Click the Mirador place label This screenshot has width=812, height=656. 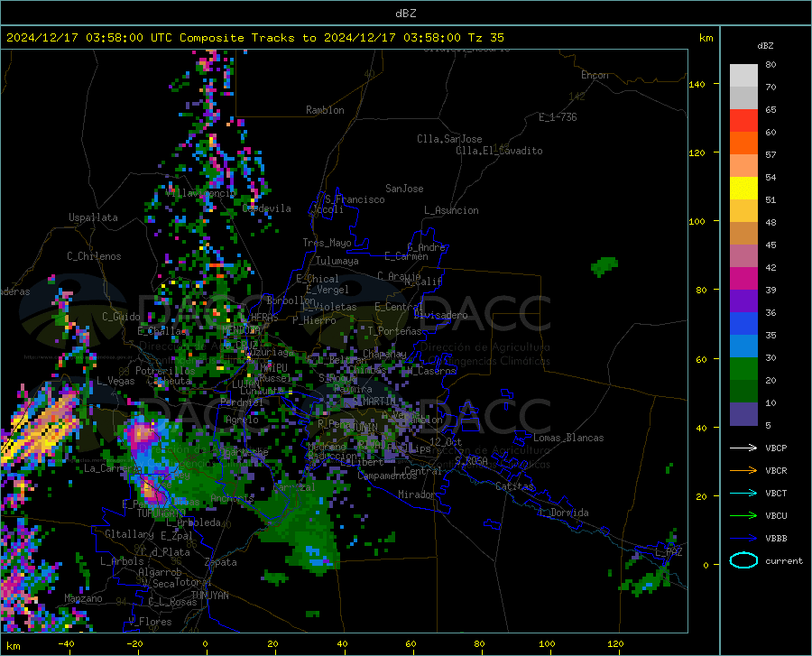416,494
